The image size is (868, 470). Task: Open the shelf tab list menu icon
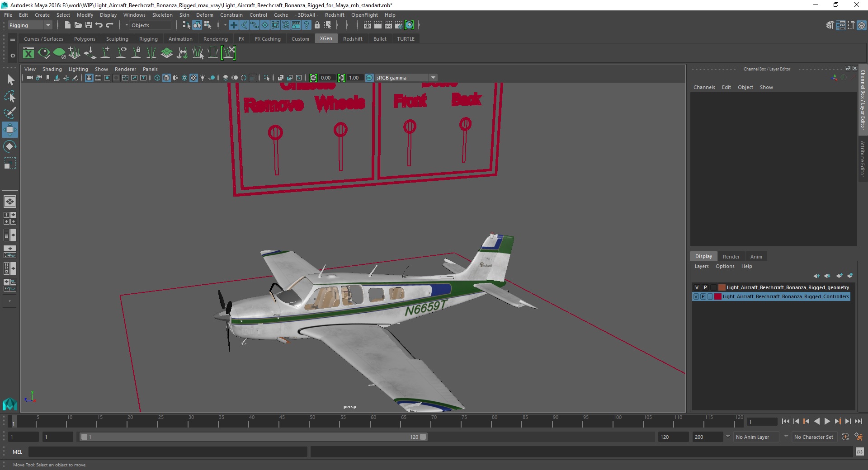pos(13,39)
